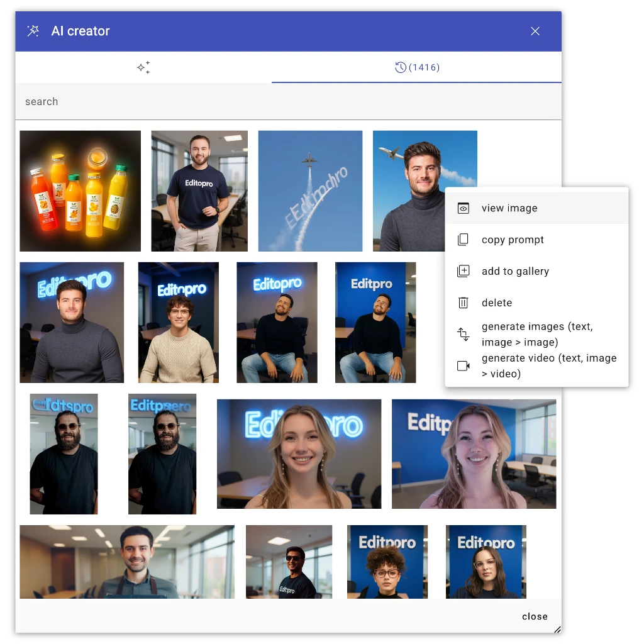
Task: Open the history tab showing (1416)
Action: (x=417, y=67)
